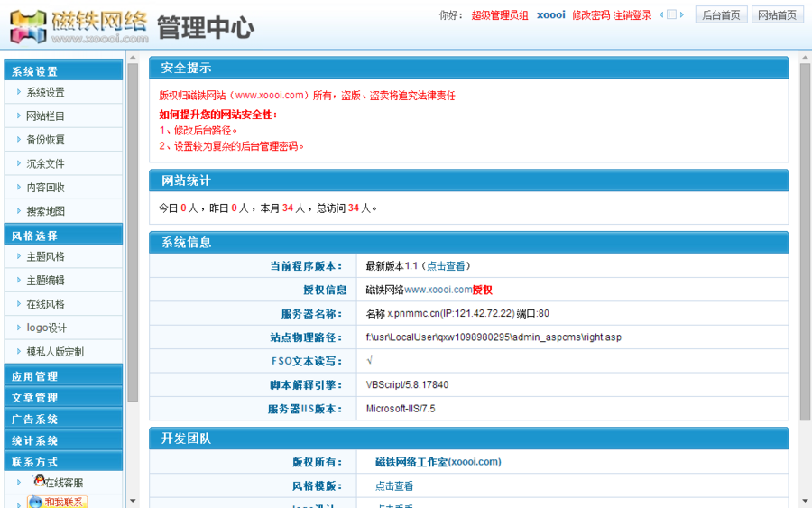The width and height of the screenshot is (812, 508).
Task: Click the red 授权 link
Action: coord(482,290)
